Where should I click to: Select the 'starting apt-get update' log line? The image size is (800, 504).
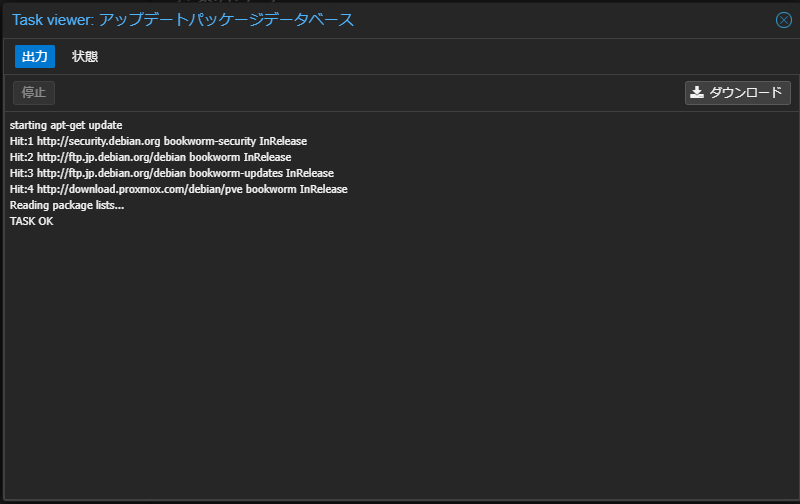coord(66,125)
